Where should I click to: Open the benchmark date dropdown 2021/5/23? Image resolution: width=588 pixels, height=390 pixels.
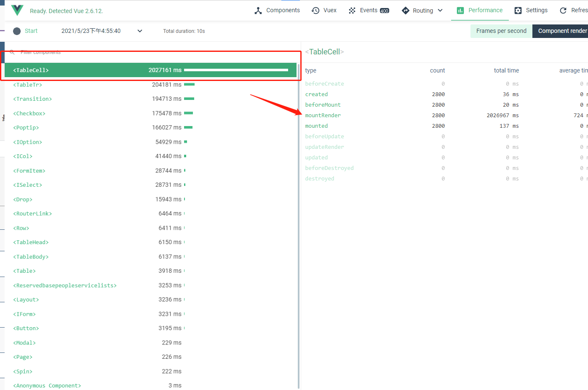102,31
